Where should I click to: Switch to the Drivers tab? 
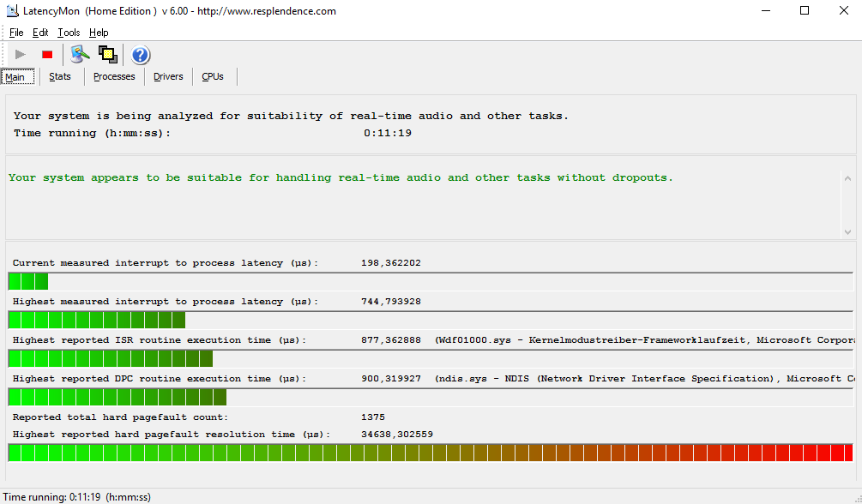168,76
